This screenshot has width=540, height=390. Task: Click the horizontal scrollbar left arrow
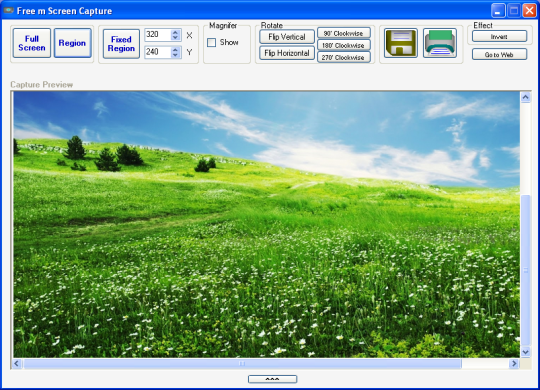[x=17, y=363]
